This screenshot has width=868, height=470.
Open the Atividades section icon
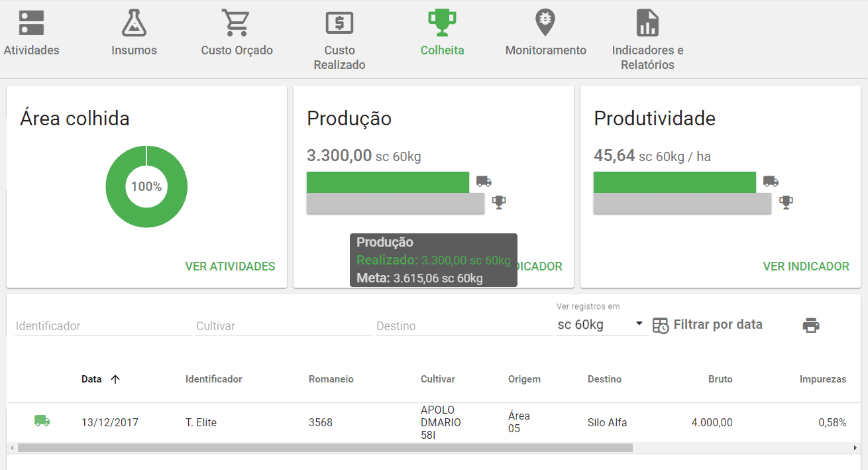tap(30, 22)
